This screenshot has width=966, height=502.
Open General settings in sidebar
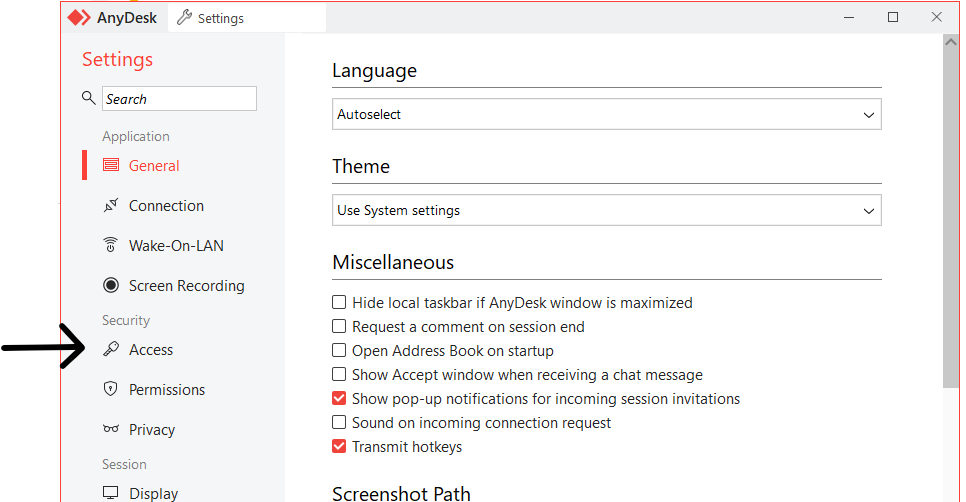(153, 166)
